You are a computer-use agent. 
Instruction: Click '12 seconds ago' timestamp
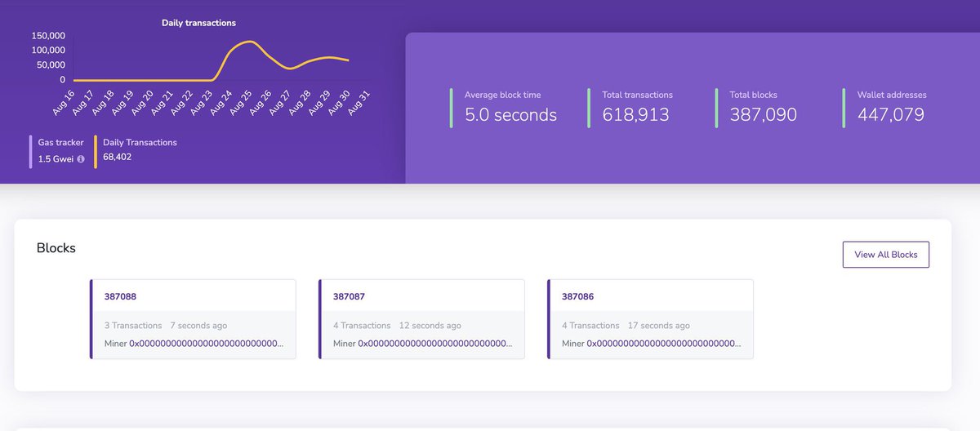[430, 325]
